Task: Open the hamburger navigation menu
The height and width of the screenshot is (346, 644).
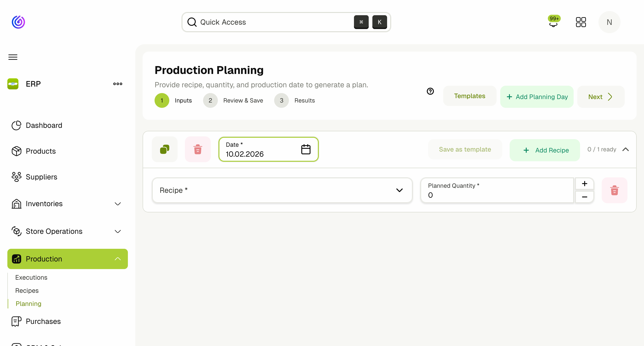Action: coord(12,57)
